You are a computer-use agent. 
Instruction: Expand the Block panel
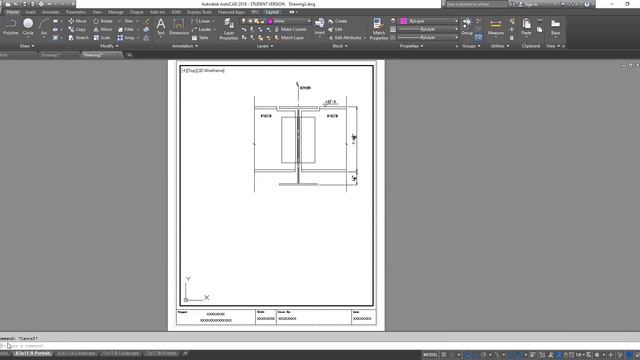tap(340, 46)
